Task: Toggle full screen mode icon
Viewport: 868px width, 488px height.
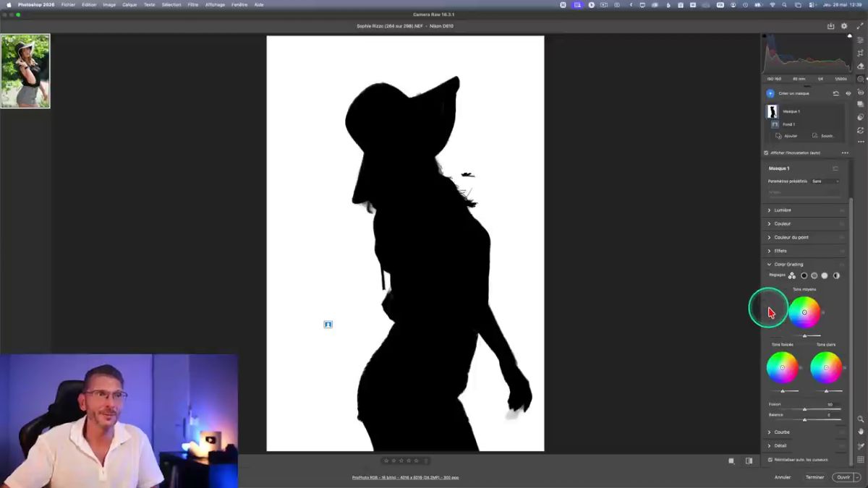Action: tap(860, 26)
